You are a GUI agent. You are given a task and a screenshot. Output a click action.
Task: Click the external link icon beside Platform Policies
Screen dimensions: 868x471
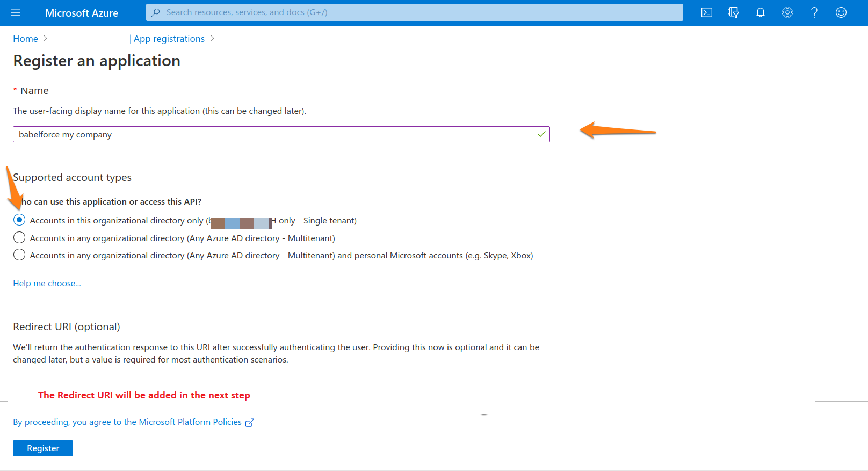249,423
